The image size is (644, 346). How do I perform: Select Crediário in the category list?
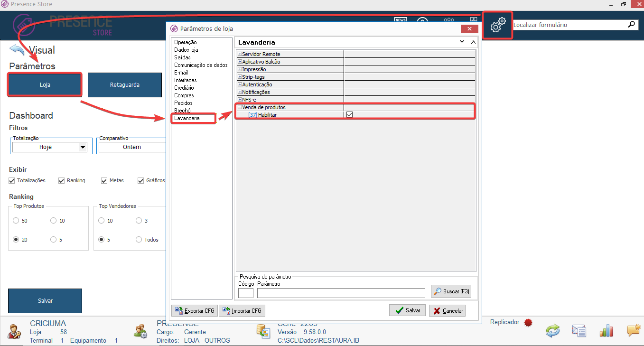point(184,88)
